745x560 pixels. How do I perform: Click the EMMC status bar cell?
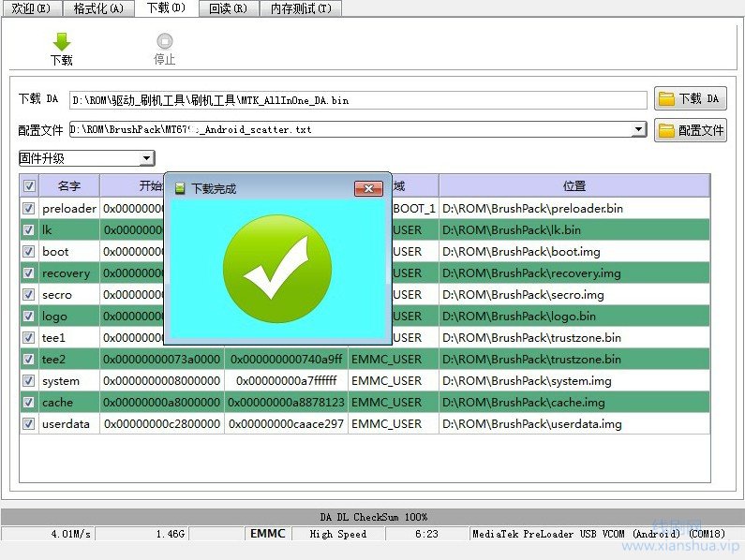pos(267,534)
